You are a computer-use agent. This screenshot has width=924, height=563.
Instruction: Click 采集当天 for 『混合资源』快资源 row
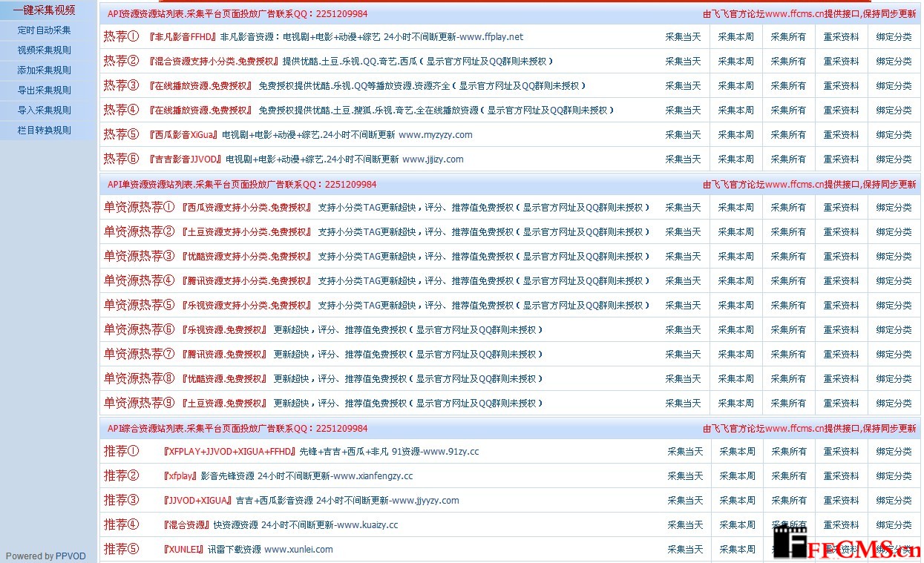(x=685, y=525)
